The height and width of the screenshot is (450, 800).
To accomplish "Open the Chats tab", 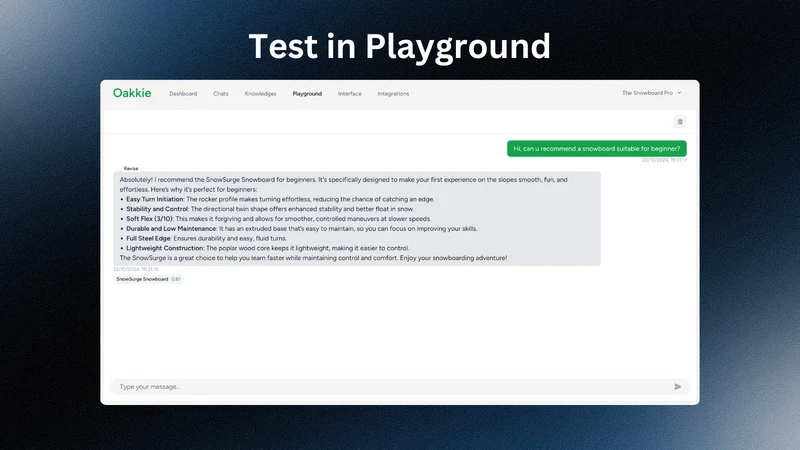I will pos(221,94).
